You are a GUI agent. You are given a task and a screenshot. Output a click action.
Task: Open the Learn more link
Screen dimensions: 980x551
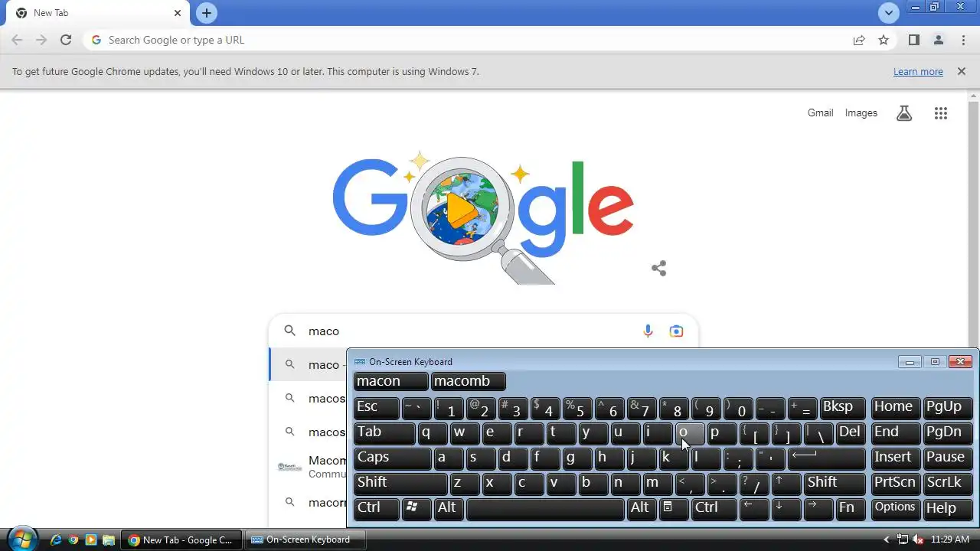click(x=918, y=71)
